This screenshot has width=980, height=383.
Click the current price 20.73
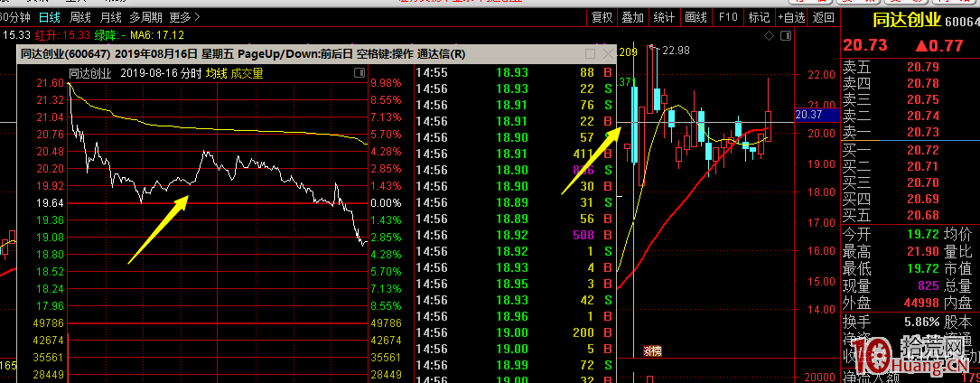coord(865,45)
